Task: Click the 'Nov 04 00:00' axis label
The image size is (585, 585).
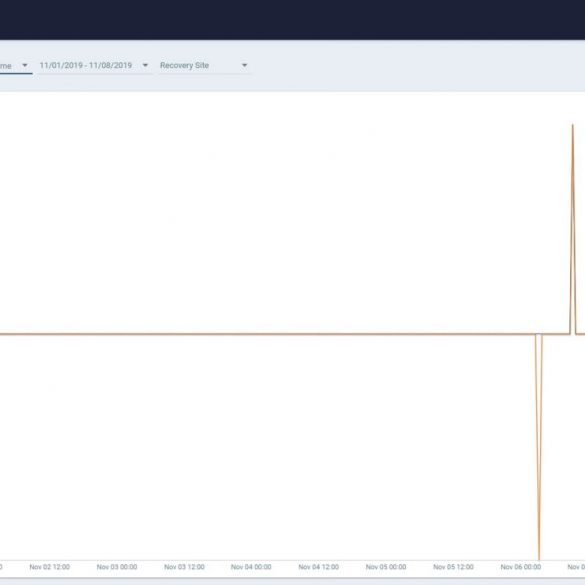Action: [x=251, y=567]
